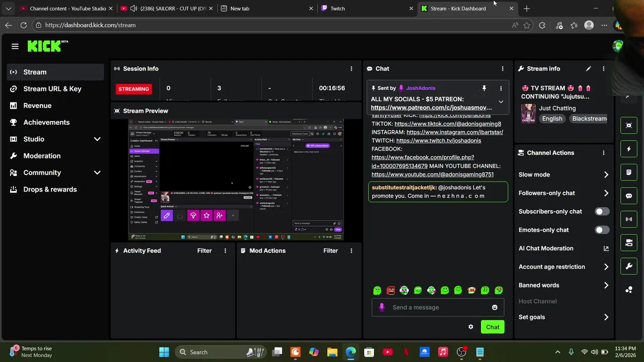Screen dimensions: 644x362
Task: Open Channel Actions three-dot menu
Action: pyautogui.click(x=603, y=153)
